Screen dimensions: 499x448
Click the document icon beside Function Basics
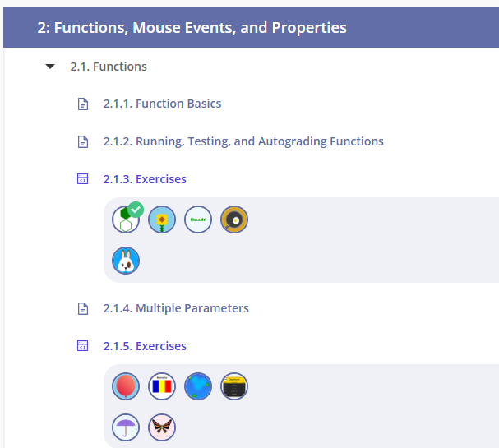point(82,104)
